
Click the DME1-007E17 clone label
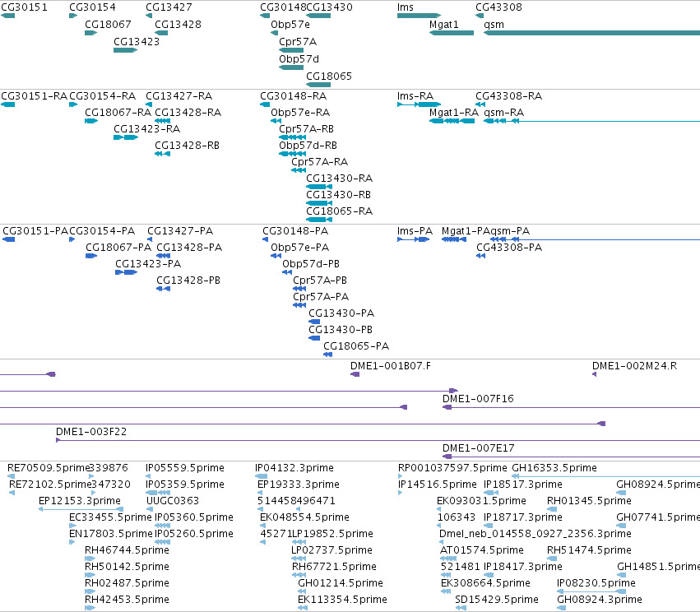[479, 448]
